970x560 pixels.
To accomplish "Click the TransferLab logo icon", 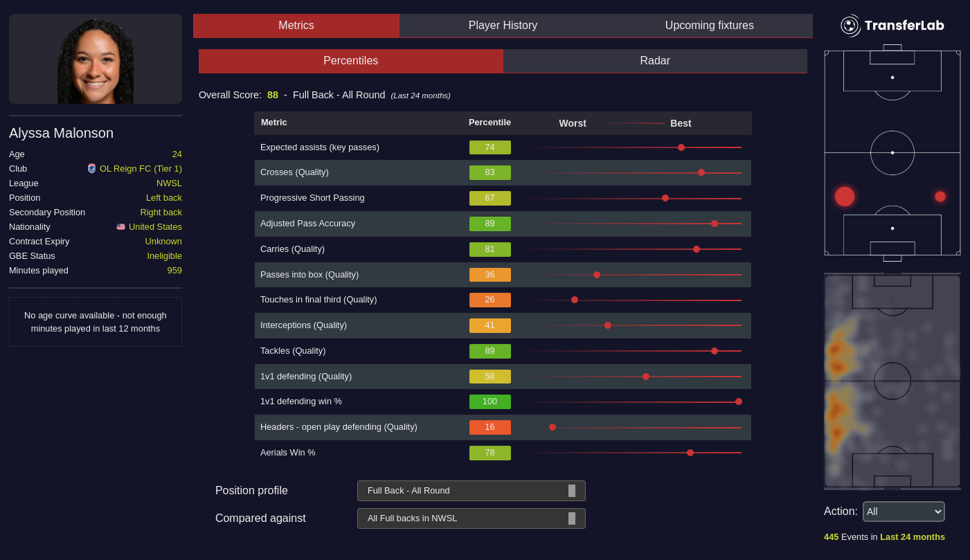I will [x=850, y=26].
